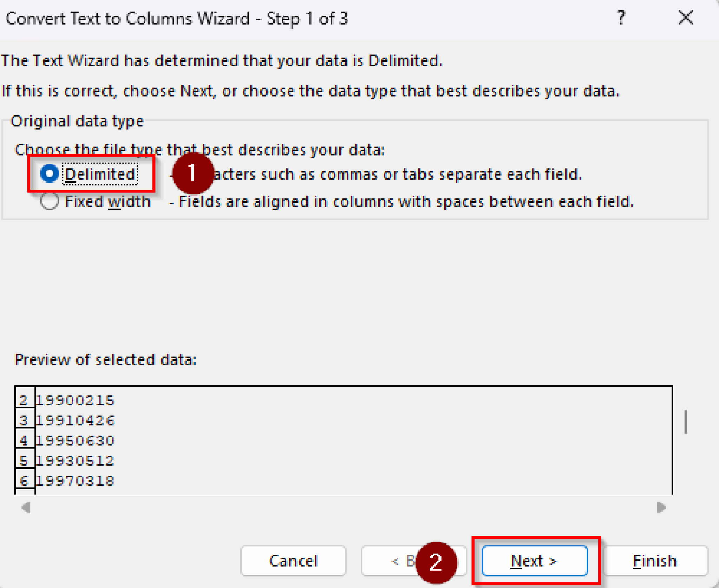The width and height of the screenshot is (719, 588).
Task: Click the step 1 callout marker
Action: click(193, 173)
